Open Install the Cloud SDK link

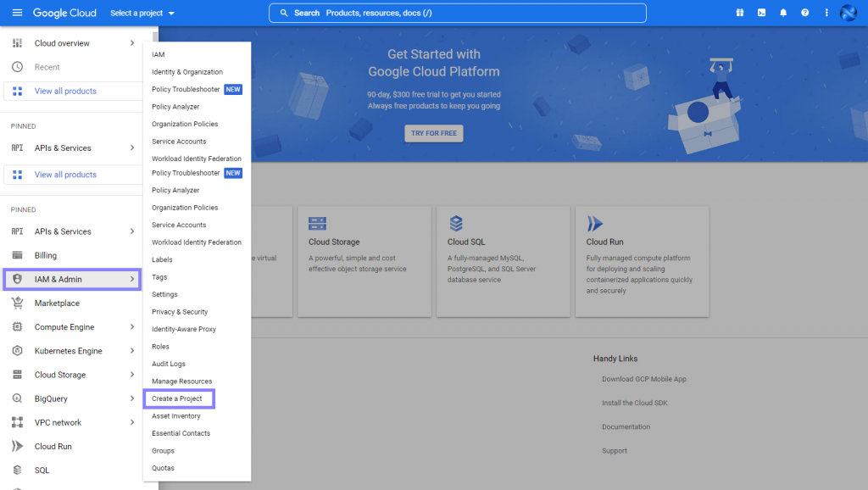(634, 403)
